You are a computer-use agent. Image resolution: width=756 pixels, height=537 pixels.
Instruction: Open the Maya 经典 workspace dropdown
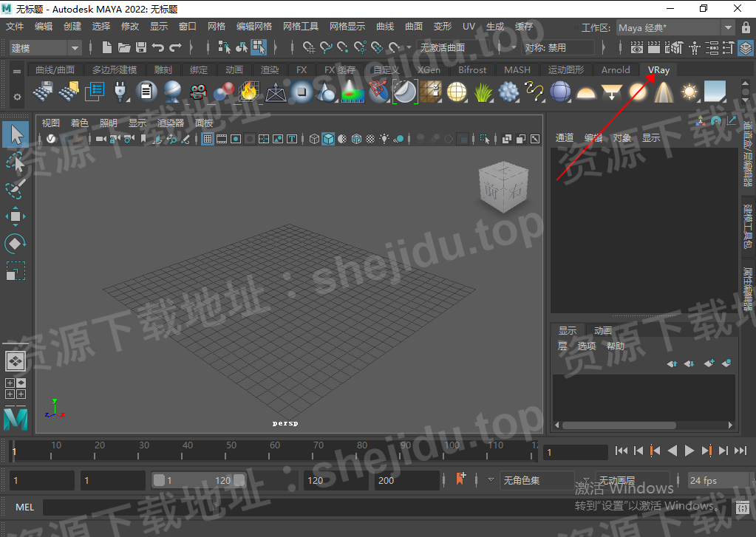(676, 28)
